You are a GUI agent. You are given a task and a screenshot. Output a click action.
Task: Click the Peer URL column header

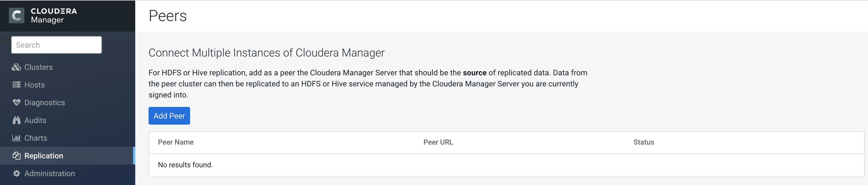pos(438,142)
